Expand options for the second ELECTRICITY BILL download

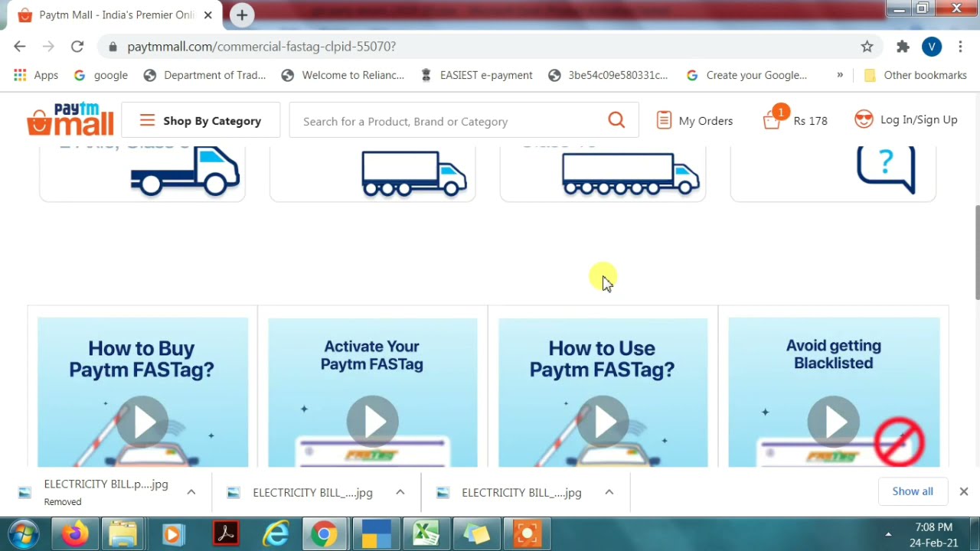click(x=400, y=492)
